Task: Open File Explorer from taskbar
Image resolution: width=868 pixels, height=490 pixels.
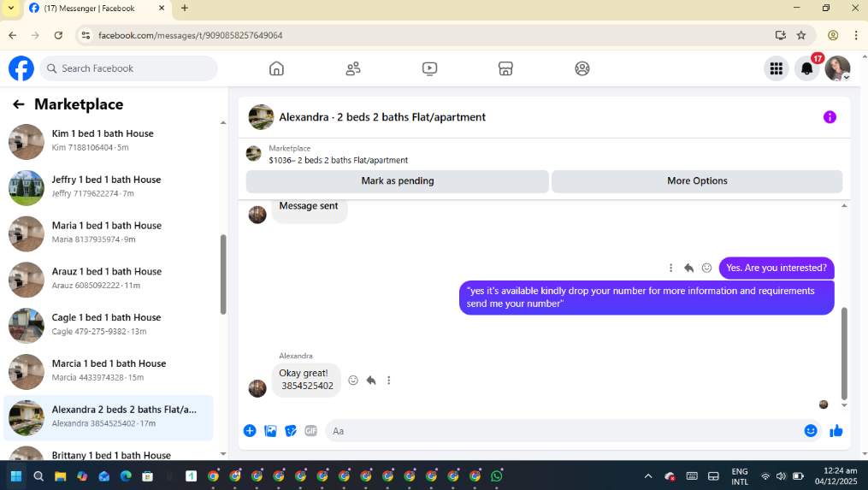Action: pos(61,476)
